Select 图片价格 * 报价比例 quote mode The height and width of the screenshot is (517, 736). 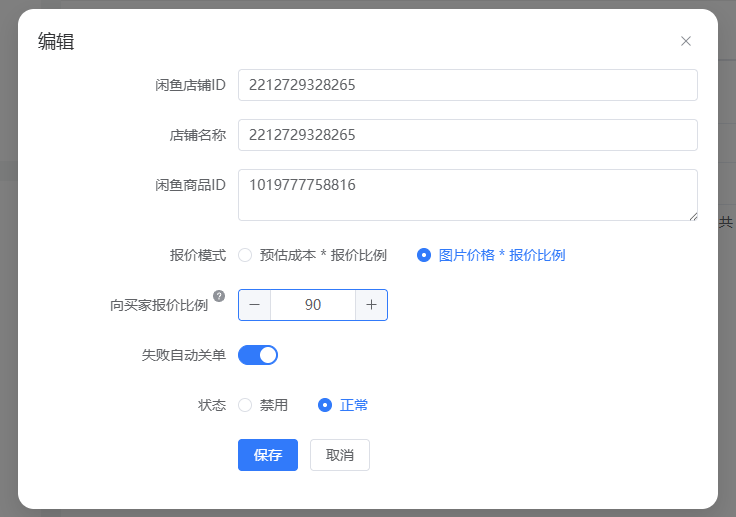coord(424,255)
